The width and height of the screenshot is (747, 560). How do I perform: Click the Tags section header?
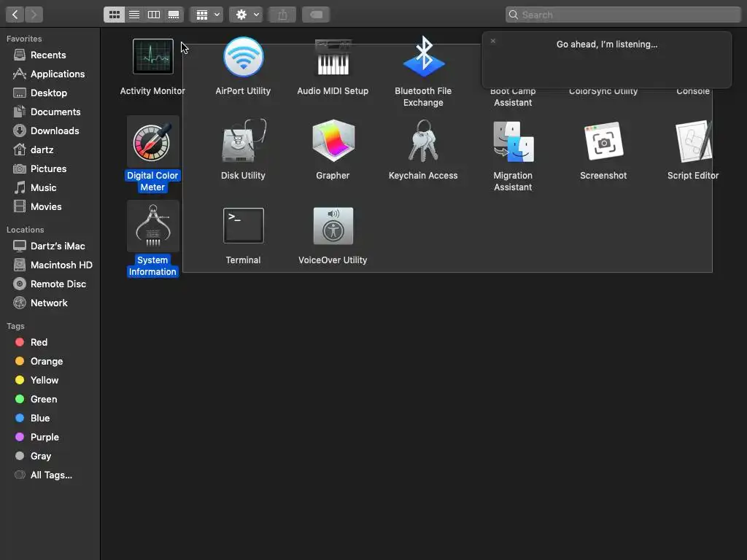(16, 326)
